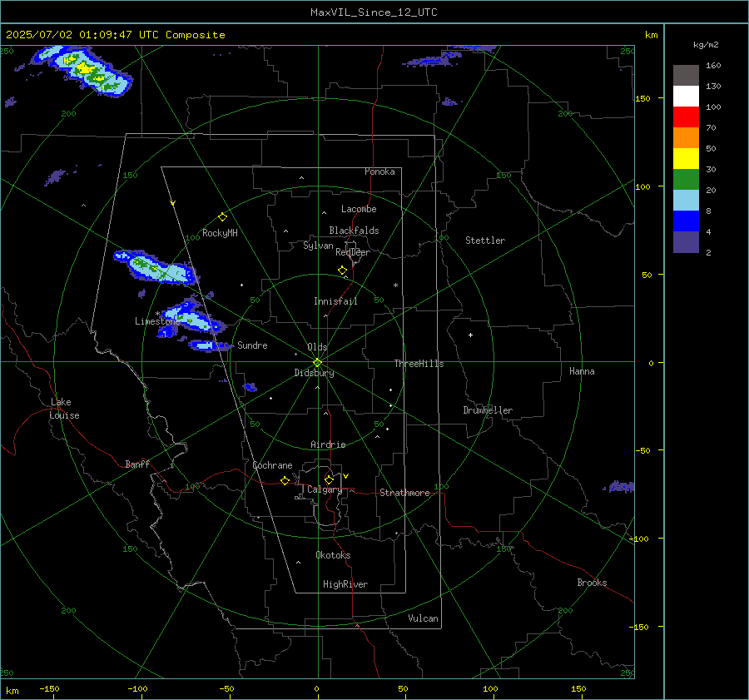Click the gray 130-160 kg/m2 legend swatch
Viewport: 749px width, 700px height.
(686, 75)
